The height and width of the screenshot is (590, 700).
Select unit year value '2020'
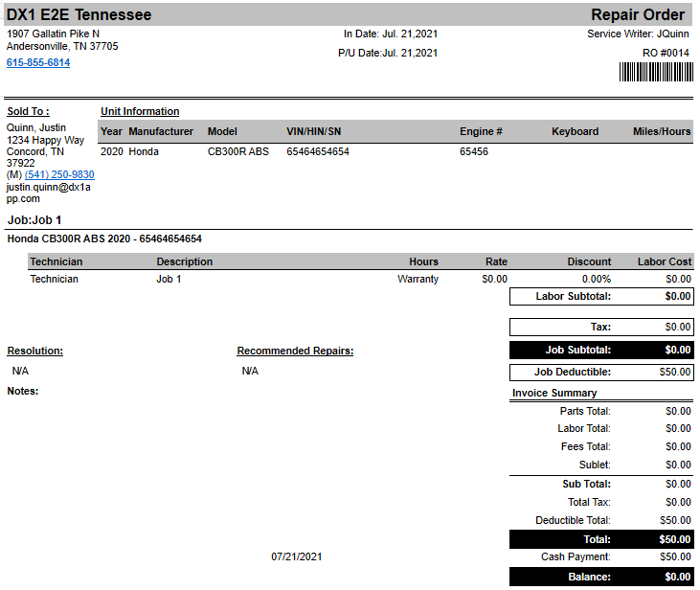pos(112,152)
